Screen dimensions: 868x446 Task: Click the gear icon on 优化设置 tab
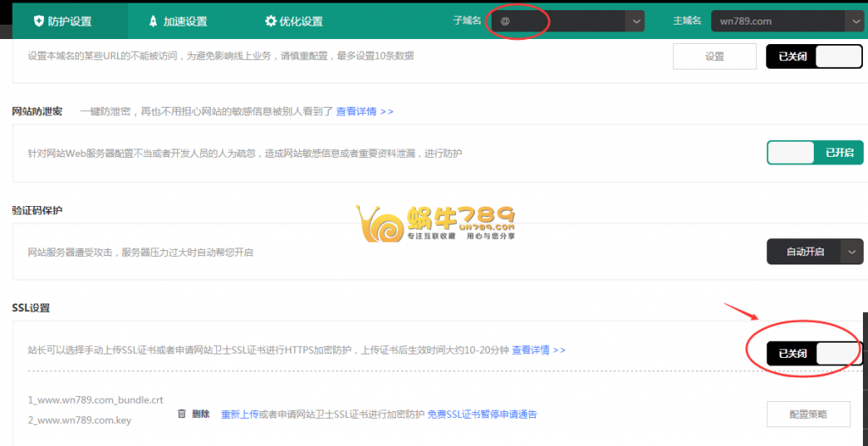point(270,21)
